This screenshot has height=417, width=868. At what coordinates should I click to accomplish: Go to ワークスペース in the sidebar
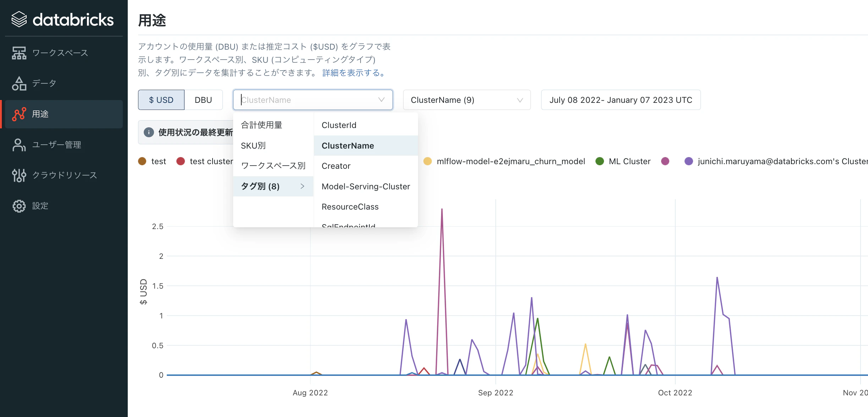[60, 53]
